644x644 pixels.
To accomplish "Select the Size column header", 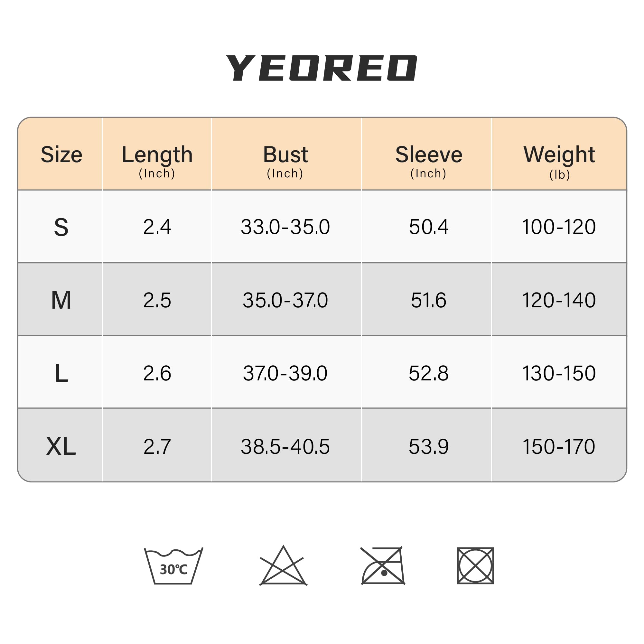I will pyautogui.click(x=61, y=155).
